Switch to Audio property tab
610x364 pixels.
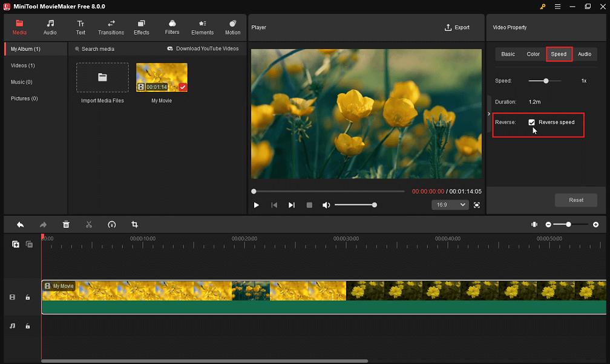585,54
